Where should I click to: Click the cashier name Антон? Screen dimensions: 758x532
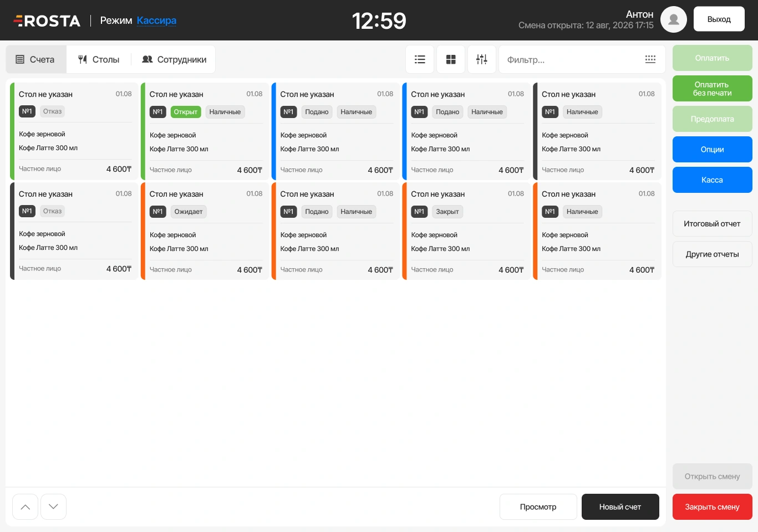click(x=640, y=14)
